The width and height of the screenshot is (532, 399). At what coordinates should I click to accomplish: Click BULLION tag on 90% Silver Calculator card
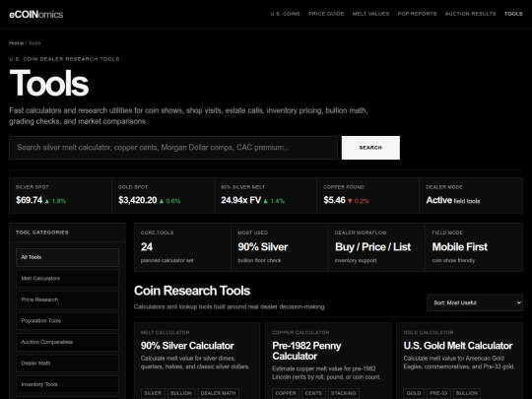point(181,393)
